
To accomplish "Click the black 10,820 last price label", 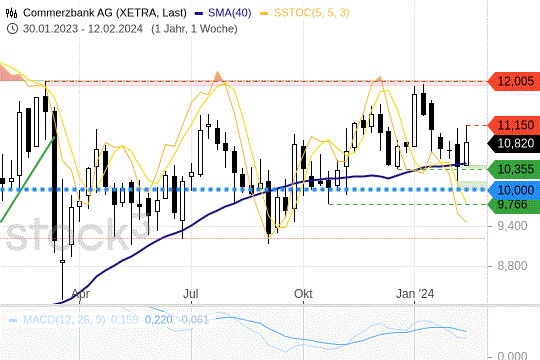I will (514, 143).
